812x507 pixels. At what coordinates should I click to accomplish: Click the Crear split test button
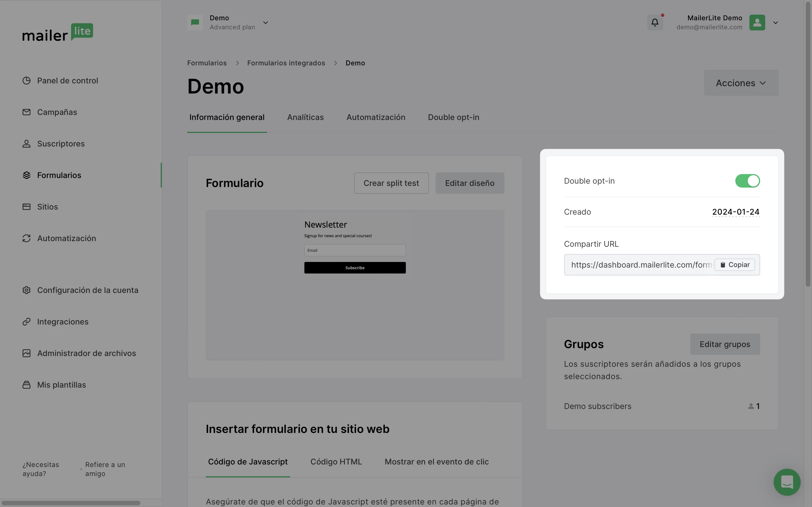[391, 183]
